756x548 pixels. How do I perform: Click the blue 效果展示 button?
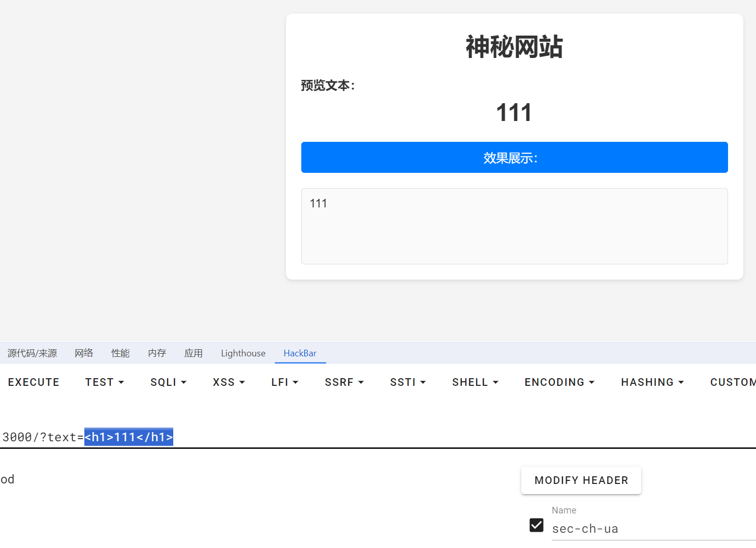515,158
